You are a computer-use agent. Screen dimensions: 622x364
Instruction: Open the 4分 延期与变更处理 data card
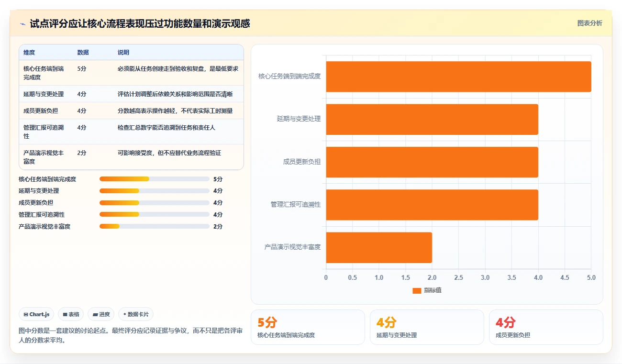click(x=427, y=327)
